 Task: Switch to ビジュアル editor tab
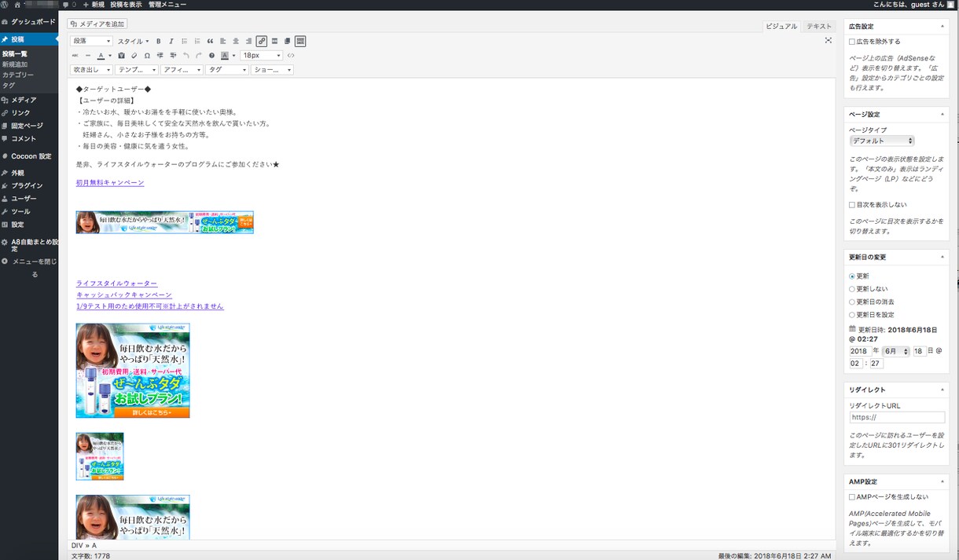pos(781,27)
